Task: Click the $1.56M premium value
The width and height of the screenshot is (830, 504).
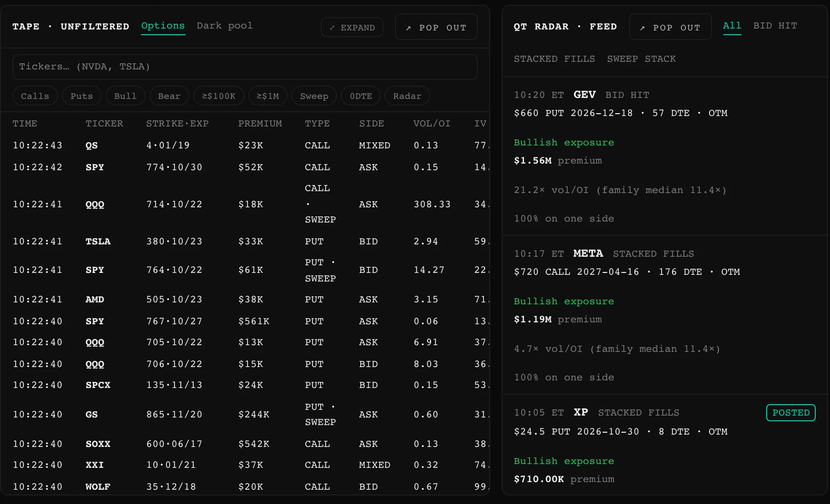Action: pyautogui.click(x=533, y=161)
